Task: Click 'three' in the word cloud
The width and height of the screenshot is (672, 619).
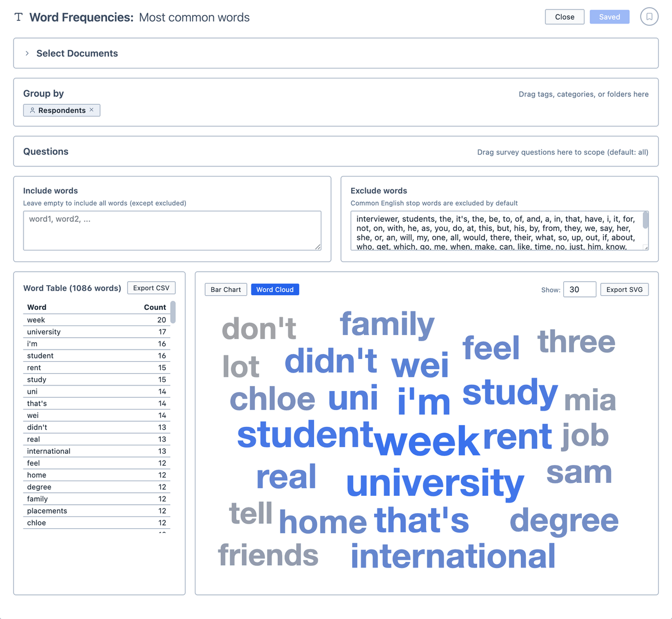Action: point(576,341)
